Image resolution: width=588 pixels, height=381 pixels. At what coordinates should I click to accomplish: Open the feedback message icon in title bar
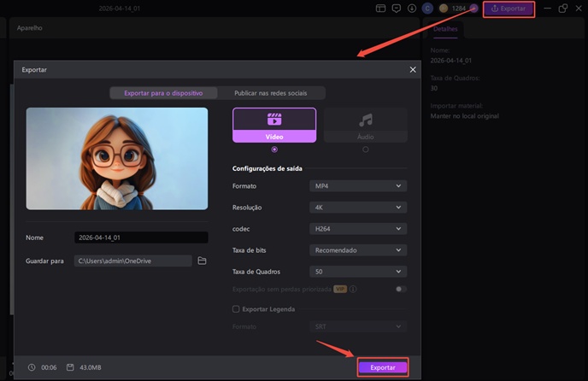pos(396,9)
